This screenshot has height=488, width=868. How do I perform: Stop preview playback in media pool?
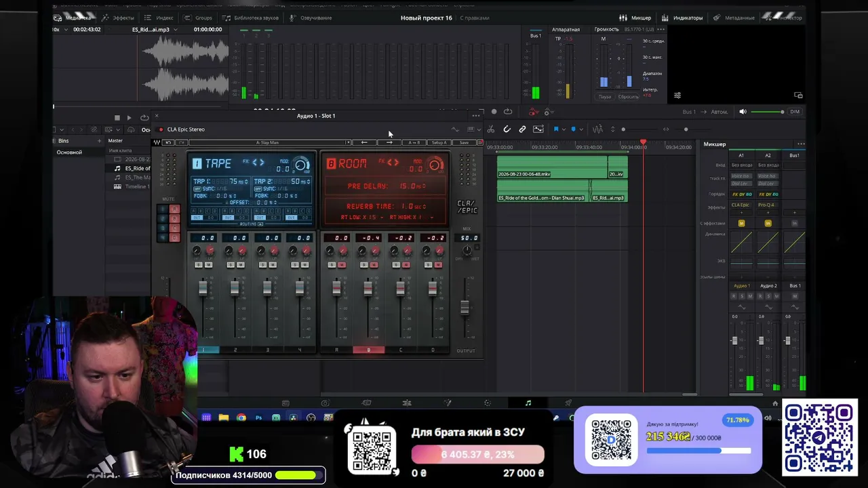coord(117,118)
